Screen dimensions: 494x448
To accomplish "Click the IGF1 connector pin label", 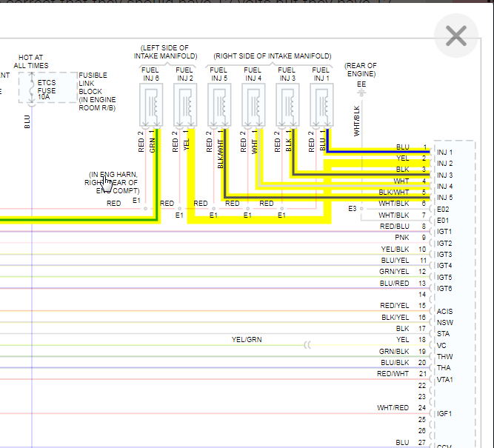I will (x=445, y=413).
